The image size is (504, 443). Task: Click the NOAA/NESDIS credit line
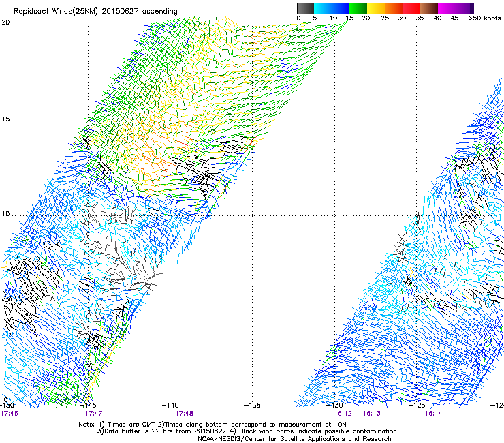[x=294, y=439]
